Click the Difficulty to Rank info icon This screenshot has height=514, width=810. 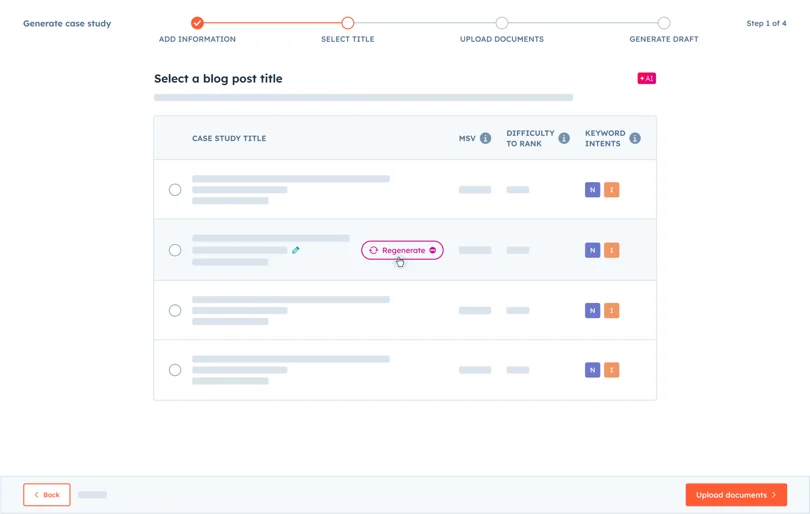pyautogui.click(x=564, y=138)
